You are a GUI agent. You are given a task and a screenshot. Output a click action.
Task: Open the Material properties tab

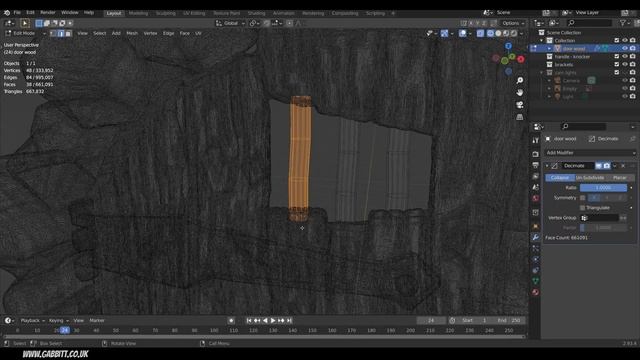(x=536, y=292)
